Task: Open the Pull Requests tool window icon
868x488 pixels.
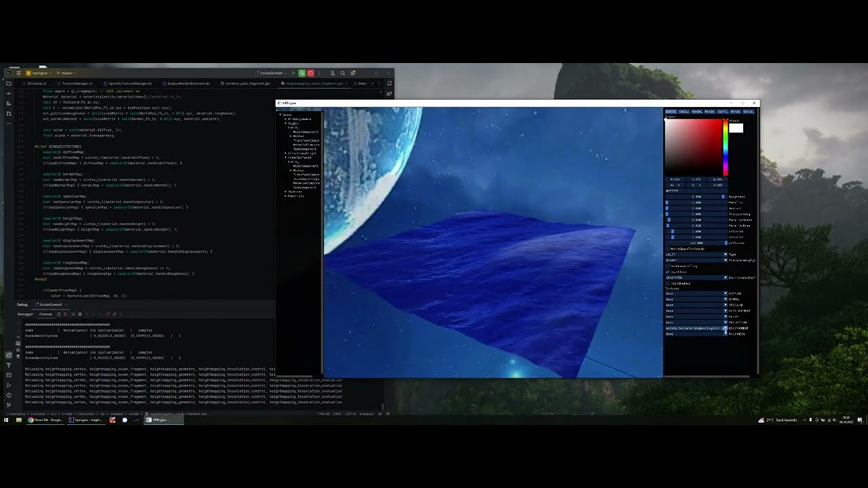Action: click(9, 114)
